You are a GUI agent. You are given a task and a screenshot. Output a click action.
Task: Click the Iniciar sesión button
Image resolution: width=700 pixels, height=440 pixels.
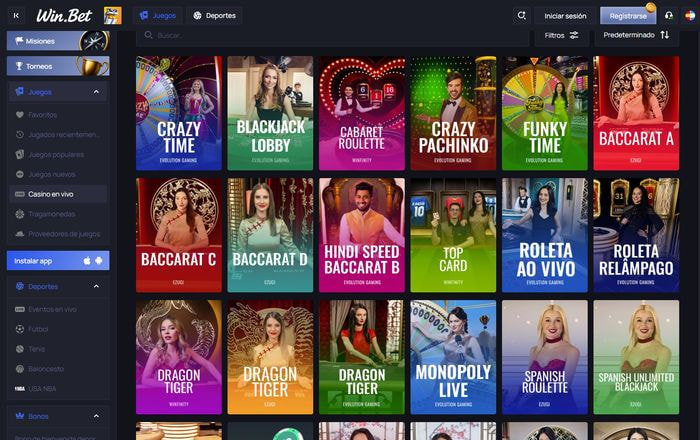[565, 16]
